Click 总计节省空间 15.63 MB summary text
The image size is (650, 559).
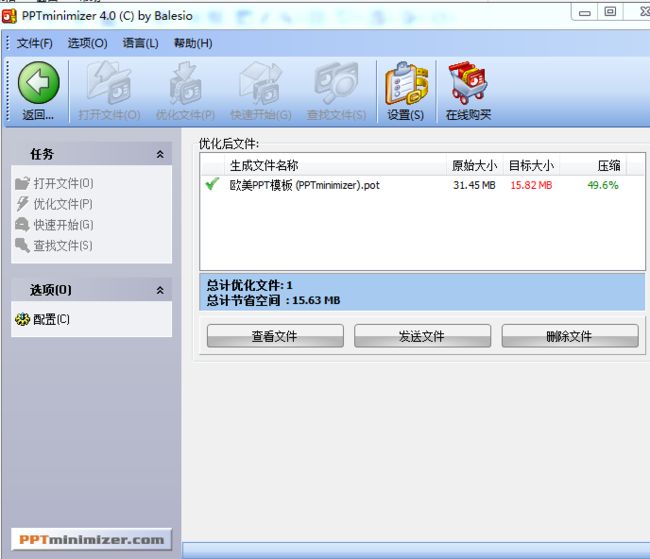point(273,300)
